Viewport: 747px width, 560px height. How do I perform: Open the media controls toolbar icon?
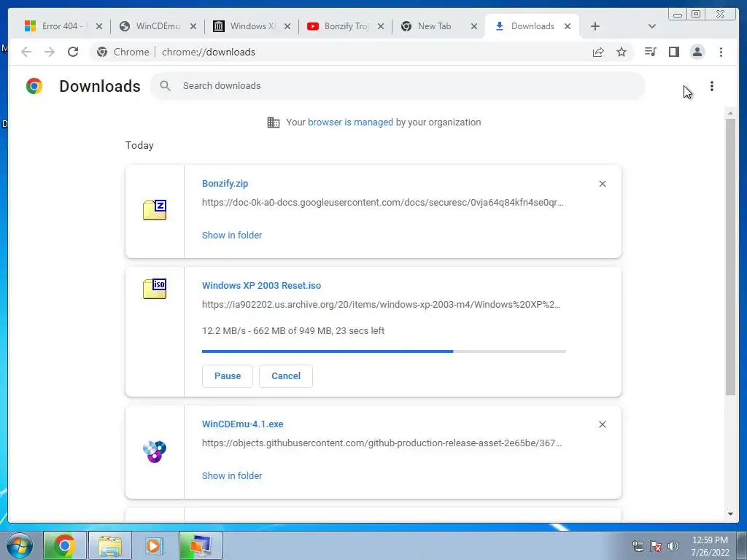pyautogui.click(x=650, y=52)
